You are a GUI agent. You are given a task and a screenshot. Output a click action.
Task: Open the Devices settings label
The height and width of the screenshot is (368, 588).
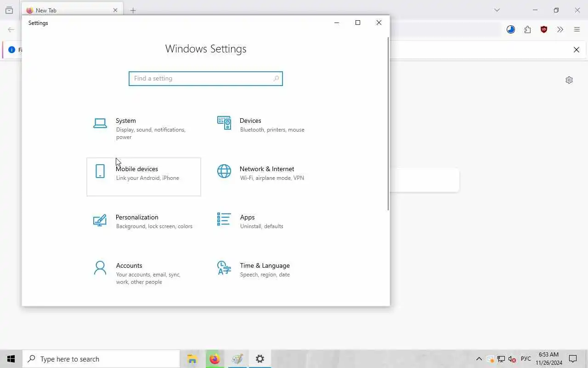click(250, 121)
